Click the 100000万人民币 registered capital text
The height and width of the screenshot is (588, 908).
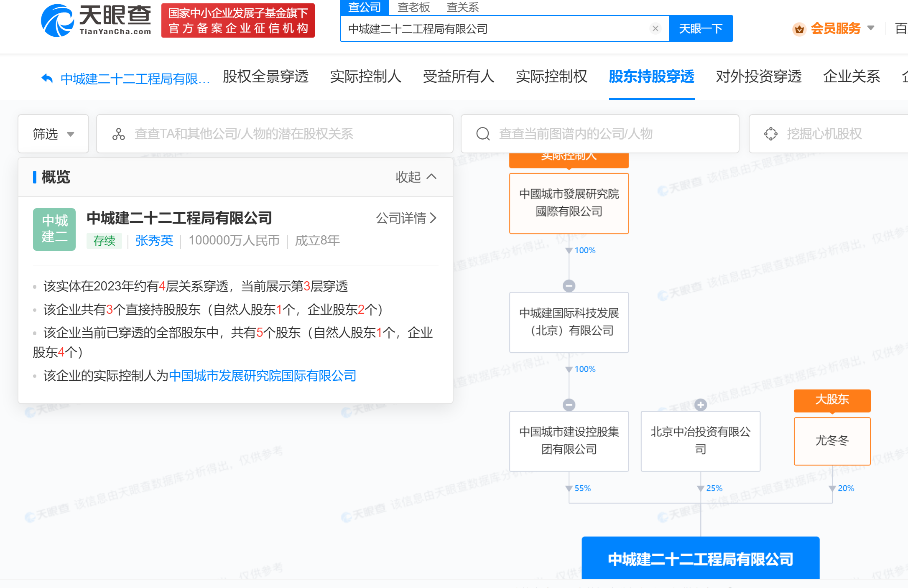[x=234, y=240]
